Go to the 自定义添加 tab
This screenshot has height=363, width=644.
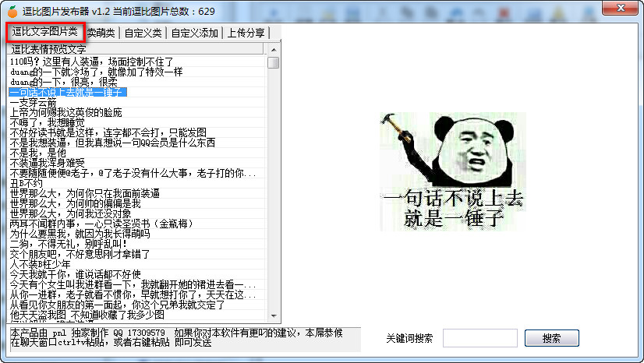tap(195, 33)
